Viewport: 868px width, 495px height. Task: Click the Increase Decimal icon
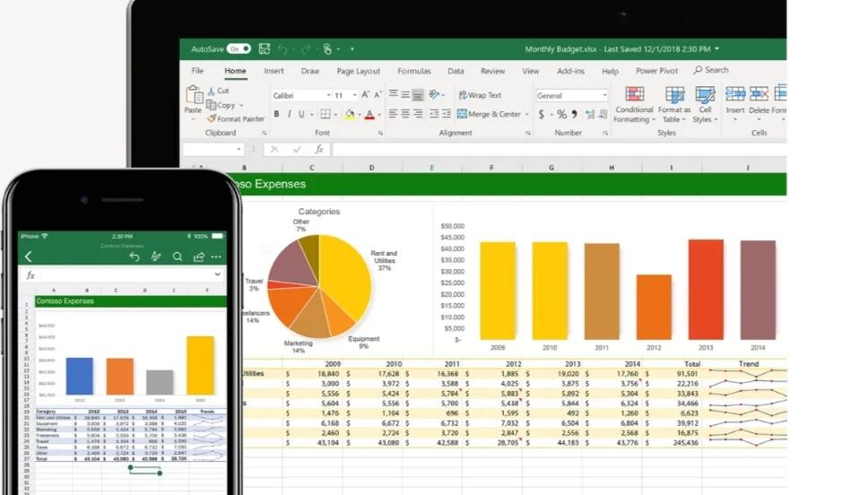590,114
